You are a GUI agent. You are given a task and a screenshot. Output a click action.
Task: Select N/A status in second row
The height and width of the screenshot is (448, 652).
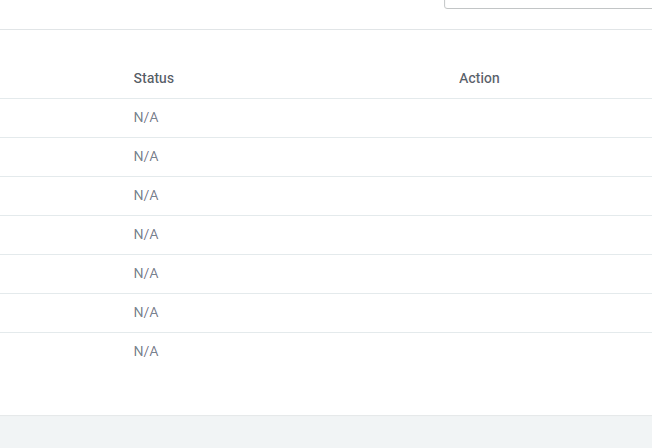click(x=146, y=157)
